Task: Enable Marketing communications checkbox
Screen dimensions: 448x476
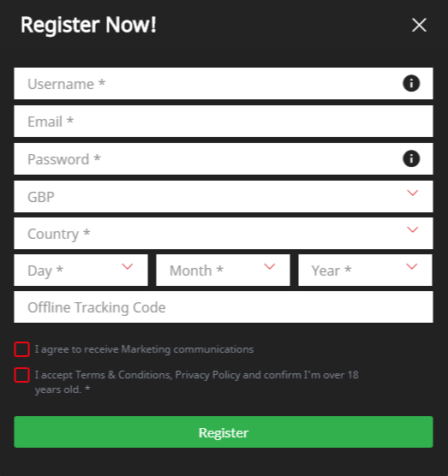Action: (22, 349)
